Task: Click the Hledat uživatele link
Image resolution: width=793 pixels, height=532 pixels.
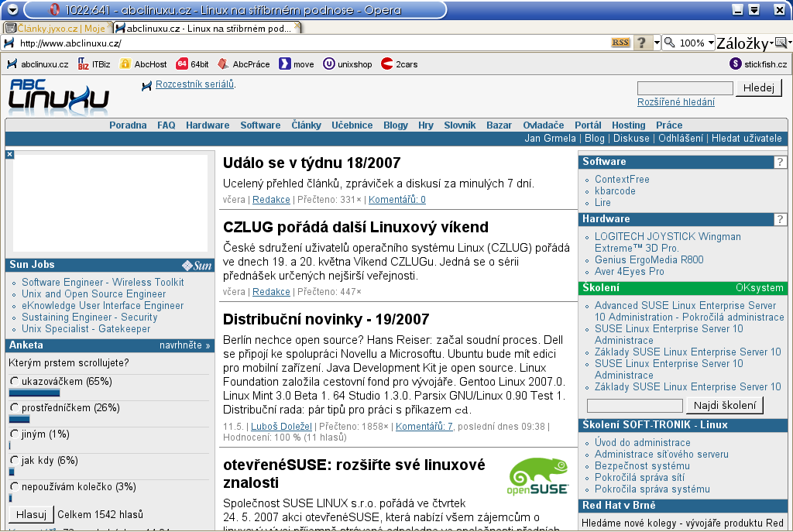Action: pyautogui.click(x=747, y=138)
